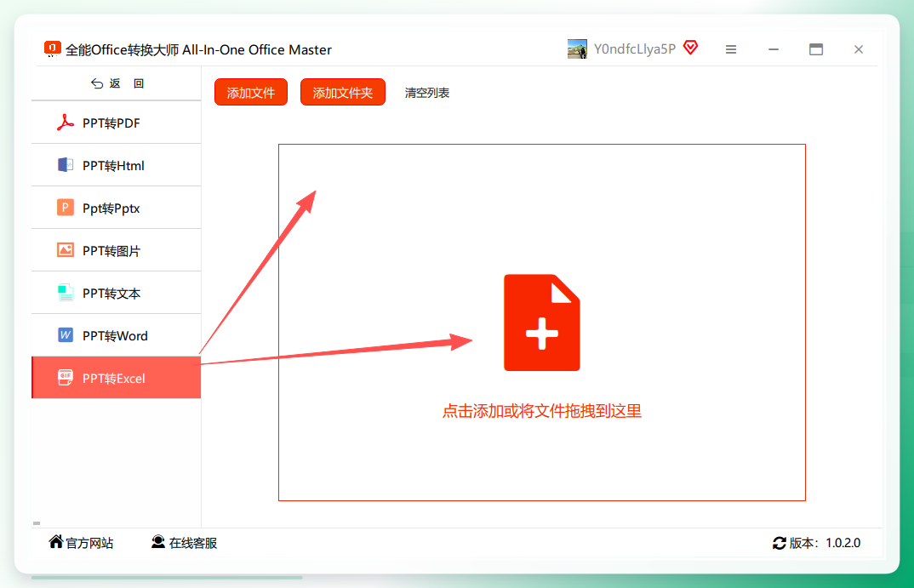Click the 添加文件夹 button
The height and width of the screenshot is (588, 914).
343,92
